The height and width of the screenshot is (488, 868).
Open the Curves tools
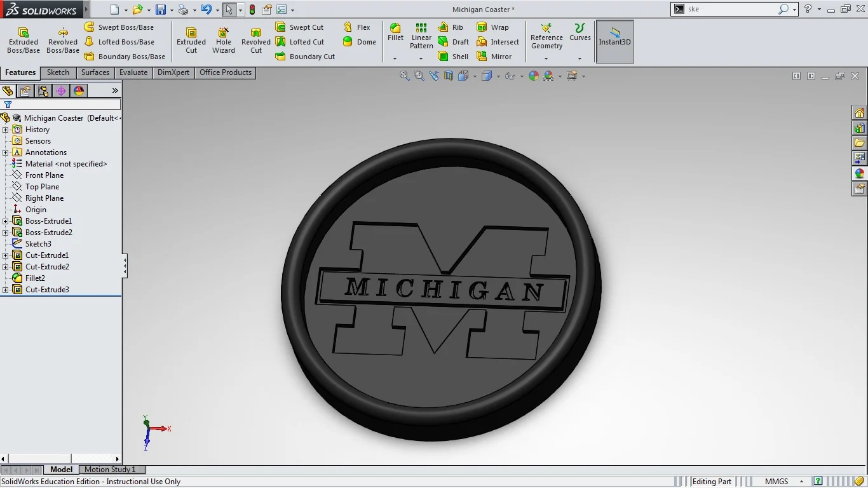point(580,32)
